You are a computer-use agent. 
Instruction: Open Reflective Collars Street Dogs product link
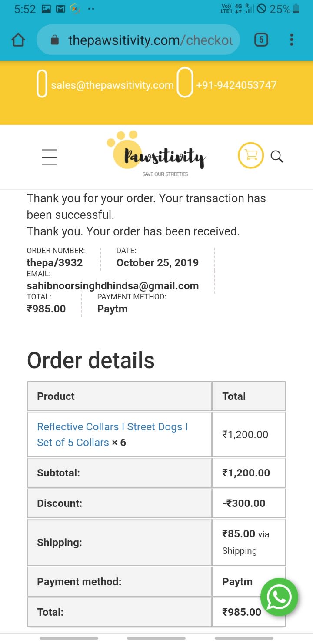coord(112,434)
